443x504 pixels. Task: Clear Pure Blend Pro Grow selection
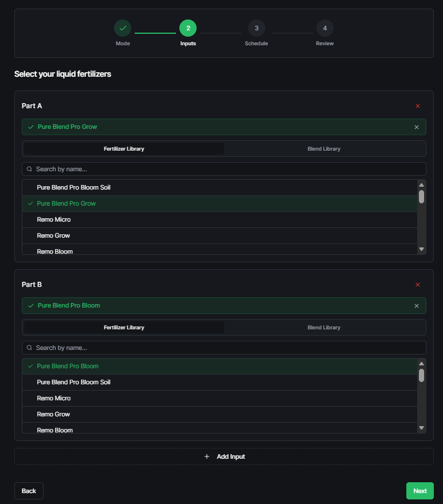click(x=417, y=127)
